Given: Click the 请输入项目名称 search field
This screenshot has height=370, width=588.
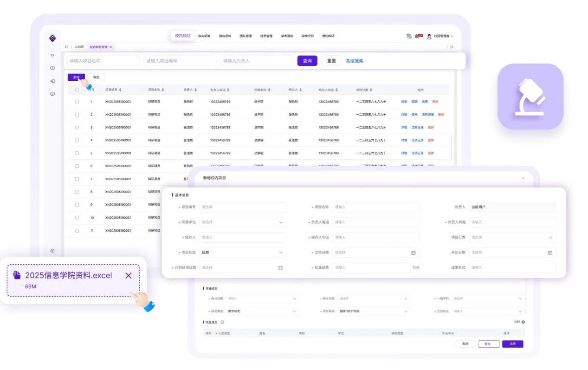Looking at the screenshot, I should [103, 61].
